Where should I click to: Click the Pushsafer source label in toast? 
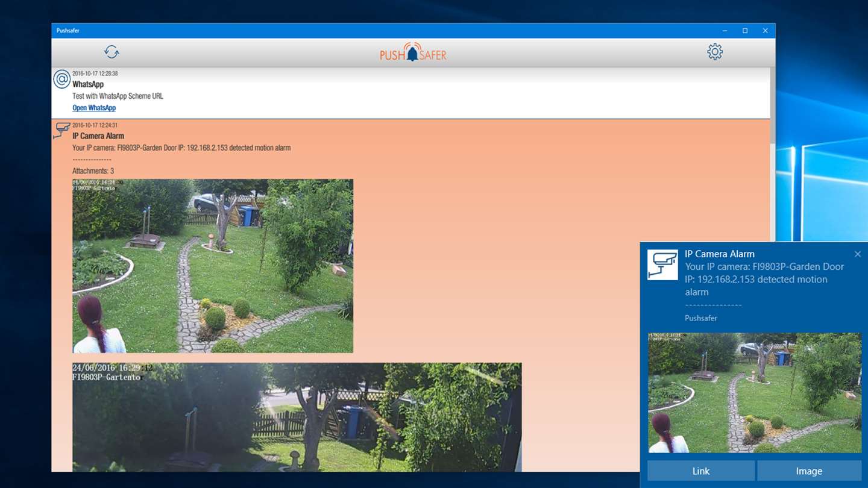tap(701, 318)
